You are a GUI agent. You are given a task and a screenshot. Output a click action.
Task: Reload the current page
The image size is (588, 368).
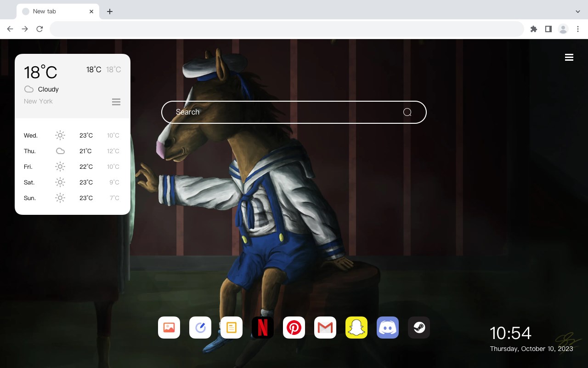[x=40, y=29]
